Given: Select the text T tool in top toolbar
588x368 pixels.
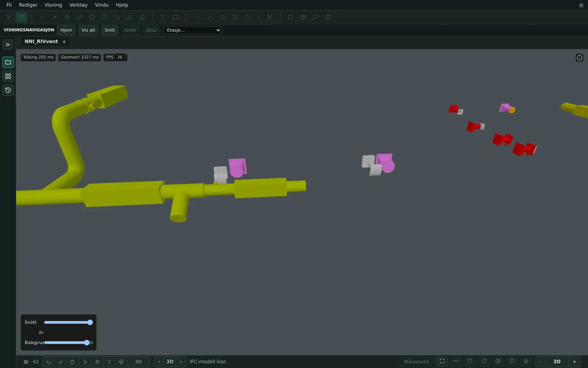Looking at the screenshot, I should [163, 17].
